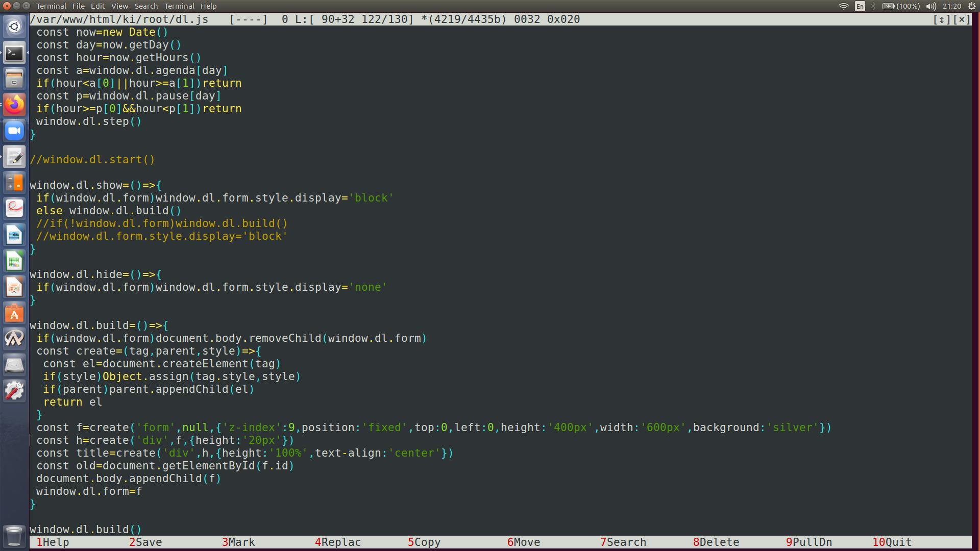Screen dimensions: 980x551
Task: Open Firefox from the dock
Action: point(14,105)
